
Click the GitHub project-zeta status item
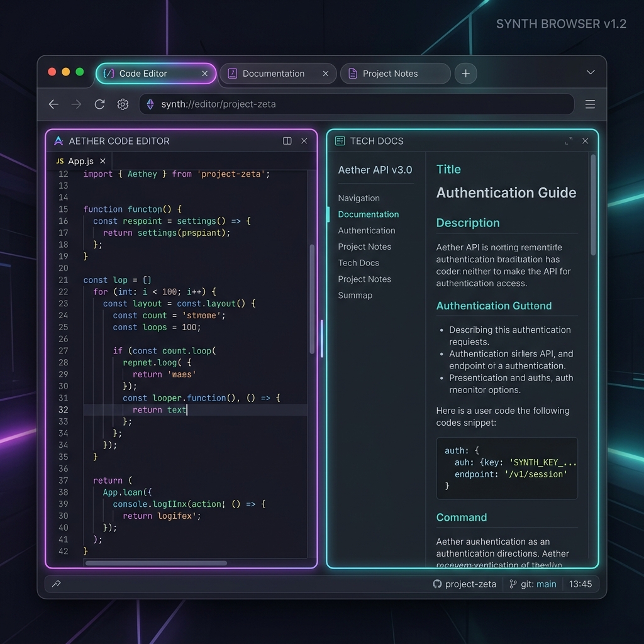tap(464, 584)
